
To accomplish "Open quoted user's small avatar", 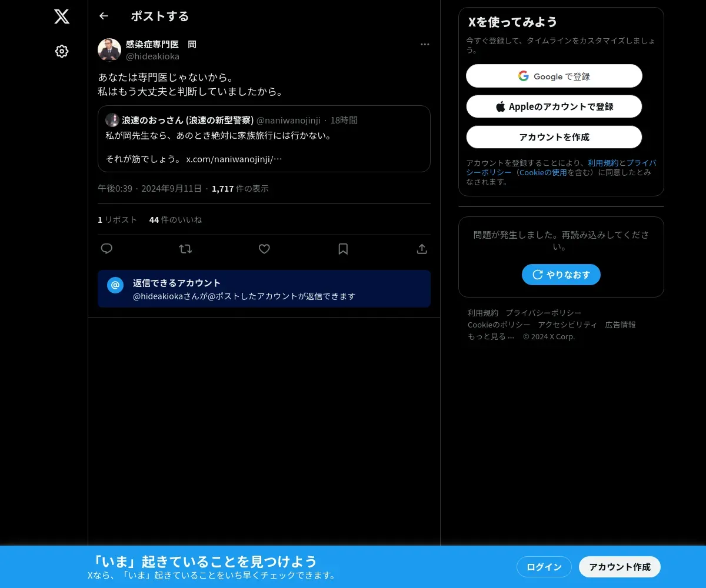I will pyautogui.click(x=112, y=120).
